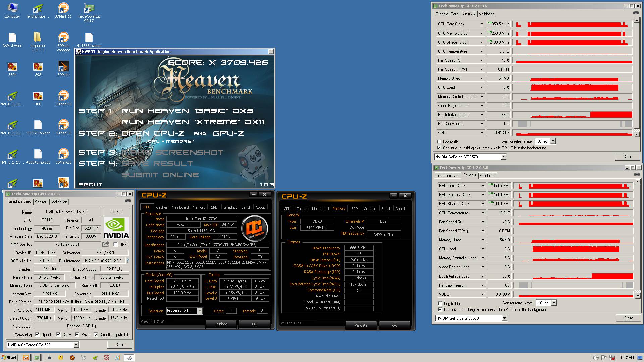This screenshot has height=362, width=644.
Task: Click camera icon in top-right GPU-Z window
Action: click(x=636, y=13)
